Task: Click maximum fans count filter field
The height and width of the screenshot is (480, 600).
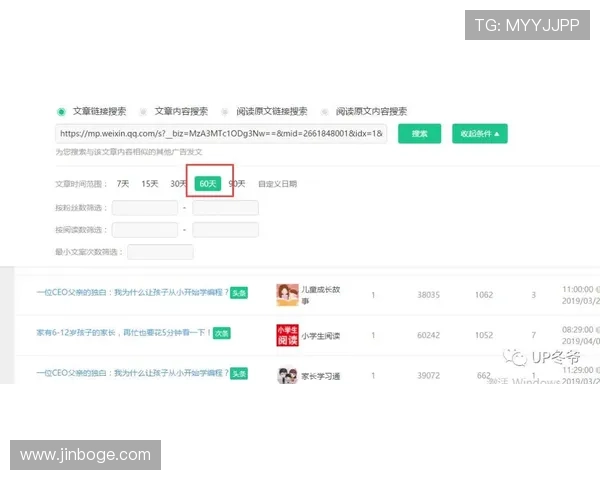Action: (225, 208)
